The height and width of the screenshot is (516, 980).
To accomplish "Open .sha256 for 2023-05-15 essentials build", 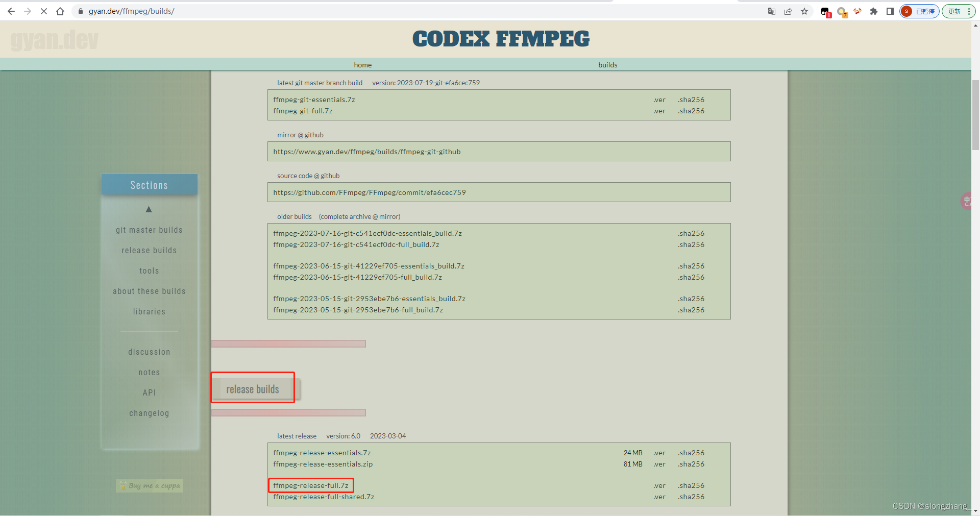I will (691, 299).
